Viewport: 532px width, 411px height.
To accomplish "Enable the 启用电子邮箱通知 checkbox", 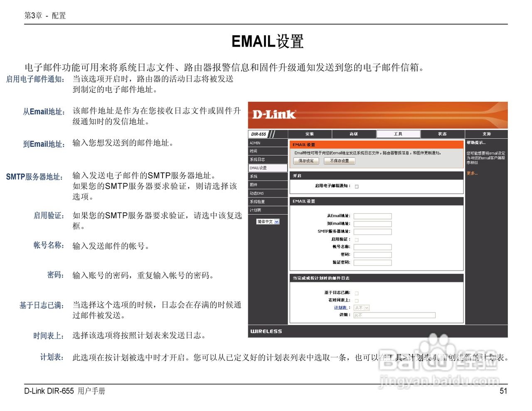I will (357, 187).
